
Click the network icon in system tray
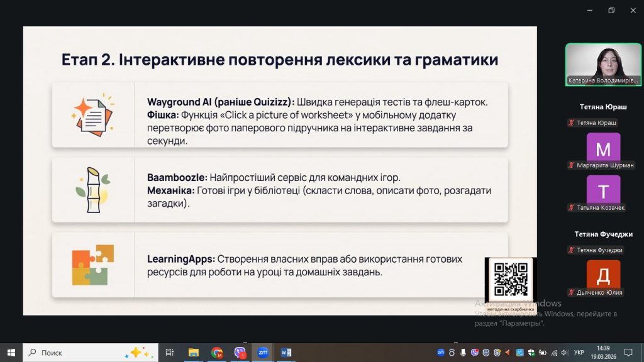[x=553, y=352]
